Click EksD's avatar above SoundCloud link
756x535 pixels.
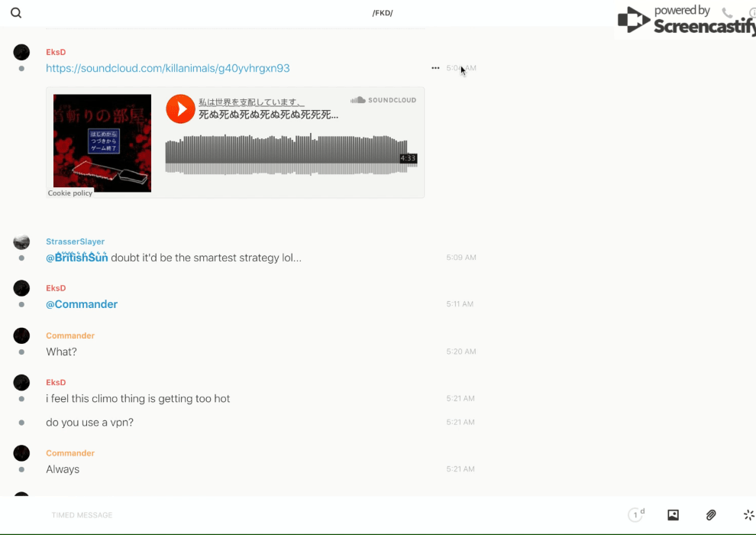click(x=21, y=52)
